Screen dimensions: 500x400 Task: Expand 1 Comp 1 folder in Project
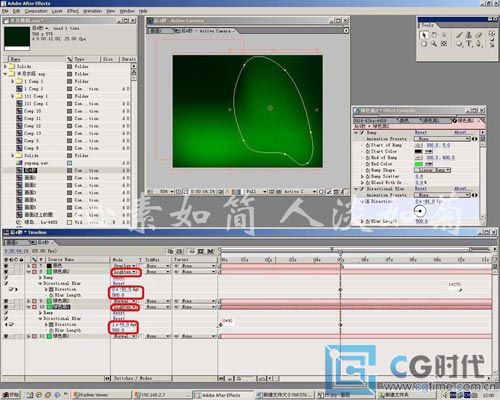pos(12,81)
